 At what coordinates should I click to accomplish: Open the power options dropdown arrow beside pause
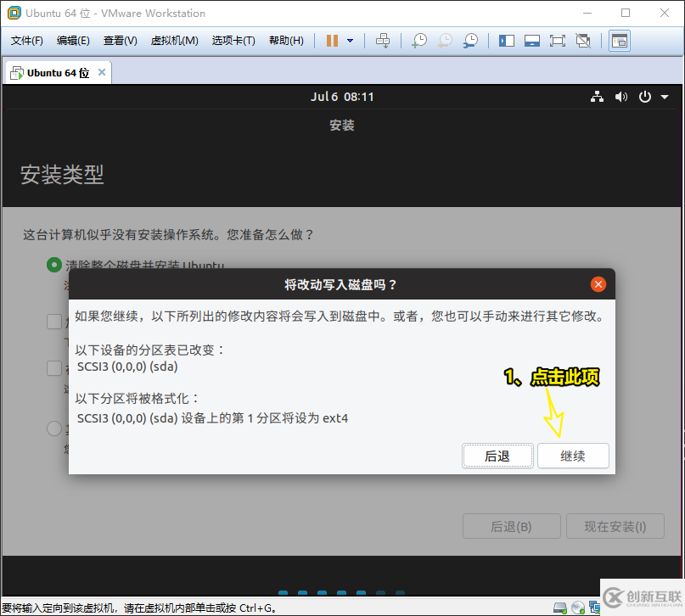[x=350, y=41]
